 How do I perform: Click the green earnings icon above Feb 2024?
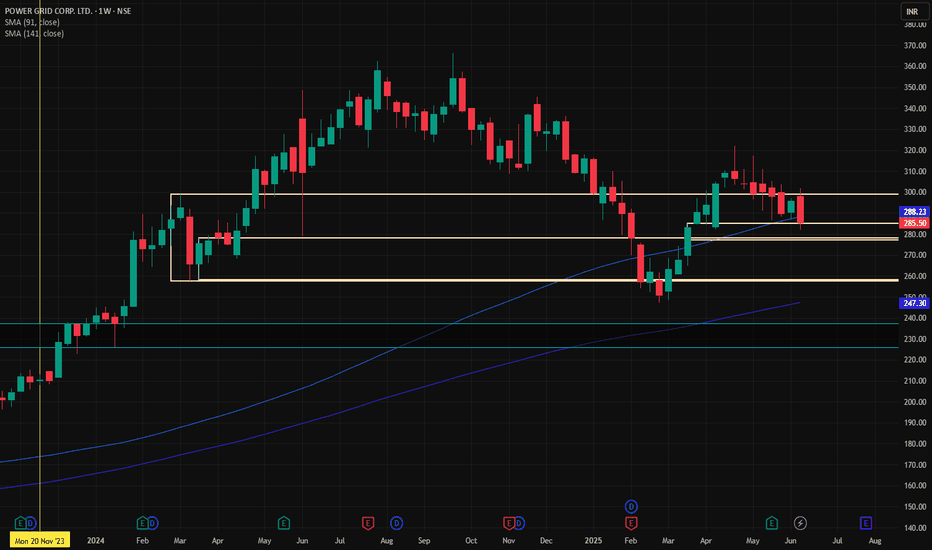(142, 523)
